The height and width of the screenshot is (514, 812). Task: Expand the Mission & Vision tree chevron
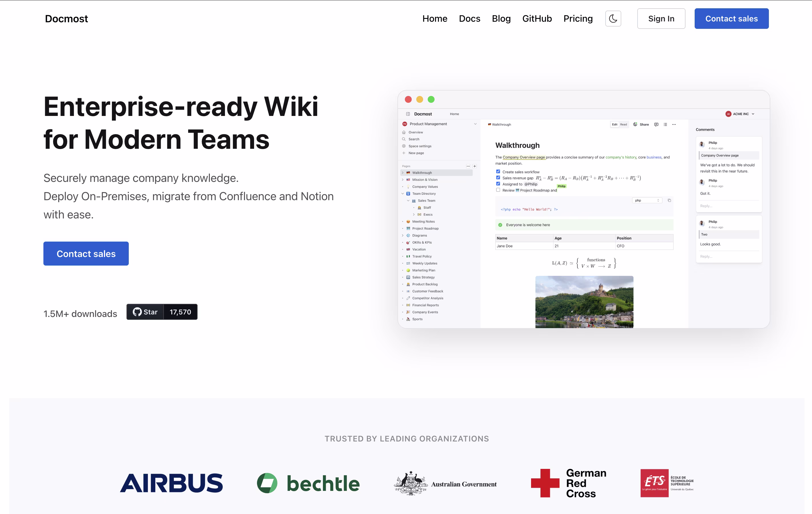403,180
